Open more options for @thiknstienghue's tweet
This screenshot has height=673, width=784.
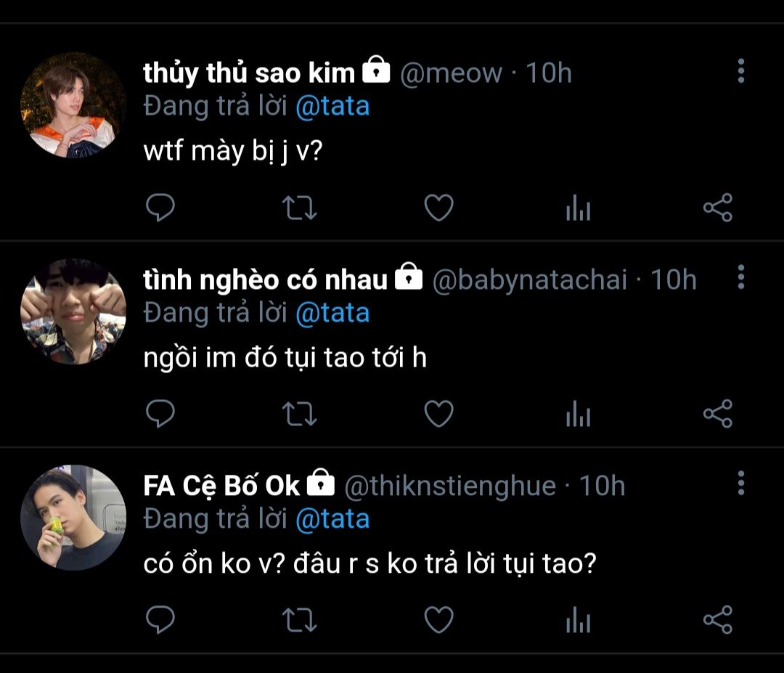pyautogui.click(x=740, y=483)
